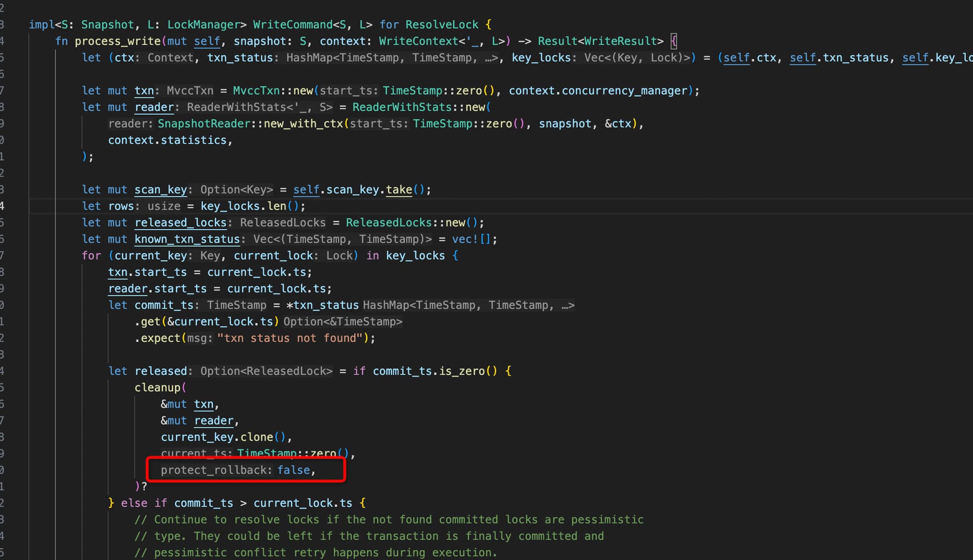
Task: Click the process_write function name
Action: (x=117, y=41)
